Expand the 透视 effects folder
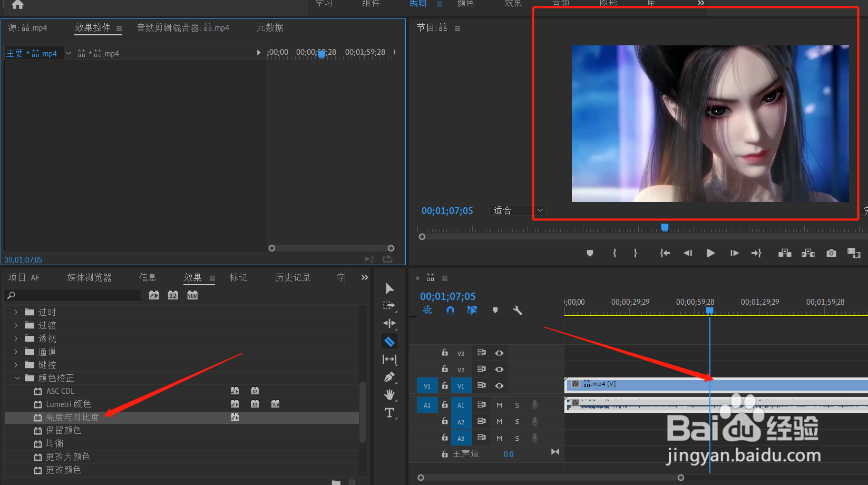868x485 pixels. [16, 338]
